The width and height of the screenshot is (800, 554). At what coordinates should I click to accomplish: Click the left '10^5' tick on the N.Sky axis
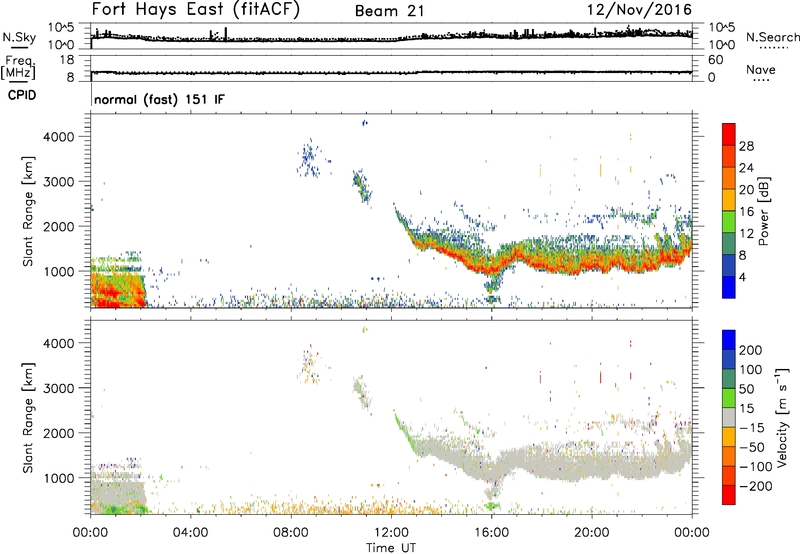pyautogui.click(x=61, y=27)
